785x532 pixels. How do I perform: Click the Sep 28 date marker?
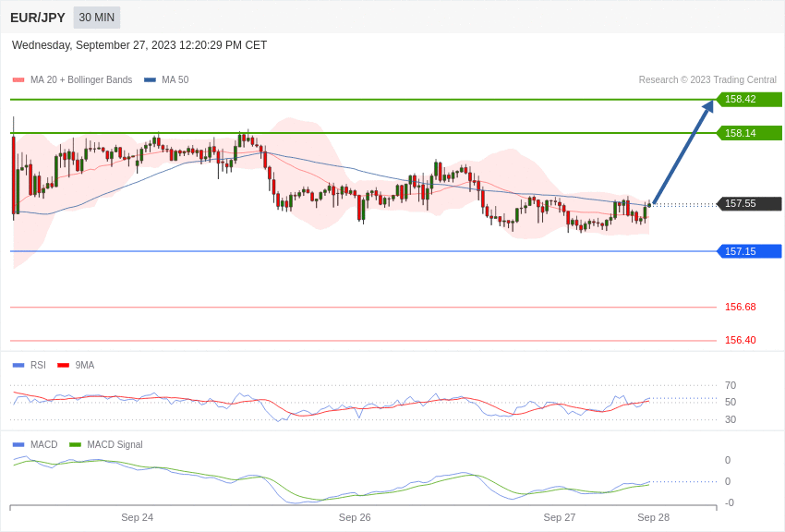(653, 517)
